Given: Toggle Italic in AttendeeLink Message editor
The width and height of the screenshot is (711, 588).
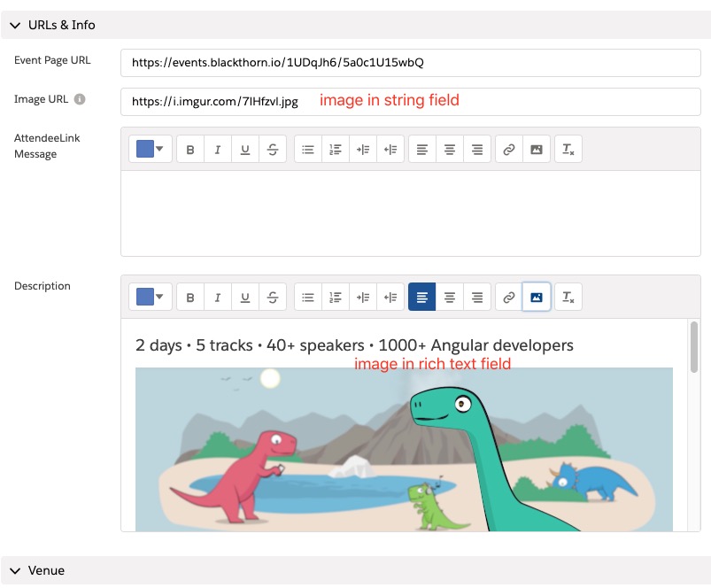Looking at the screenshot, I should [218, 149].
